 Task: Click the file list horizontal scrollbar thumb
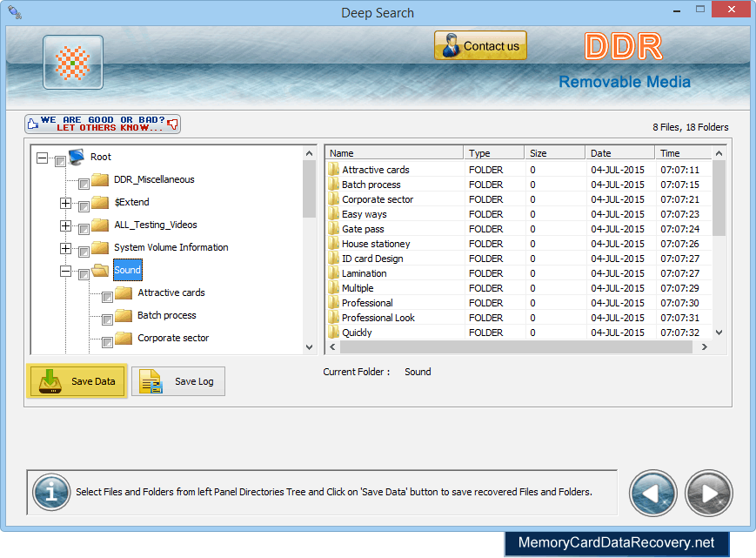pyautogui.click(x=517, y=346)
